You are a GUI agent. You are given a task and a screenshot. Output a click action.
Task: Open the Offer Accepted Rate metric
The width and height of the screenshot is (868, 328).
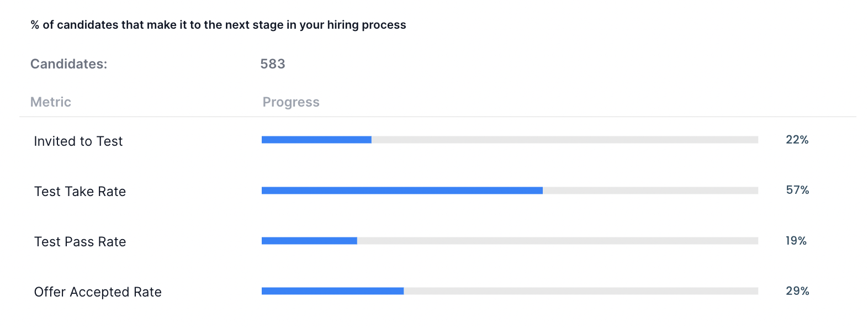click(98, 292)
